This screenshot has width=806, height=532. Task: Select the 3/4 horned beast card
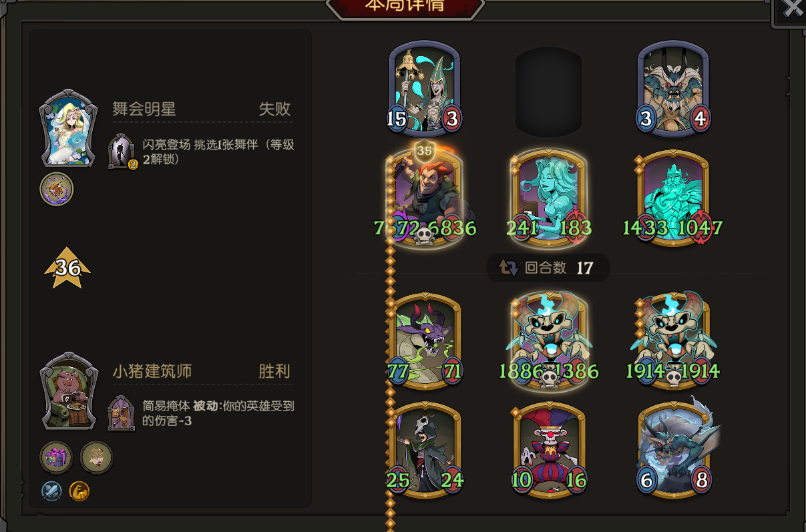pos(673,87)
